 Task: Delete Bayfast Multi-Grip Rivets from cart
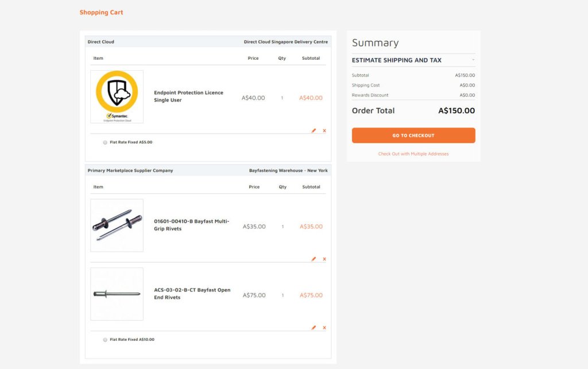(324, 259)
